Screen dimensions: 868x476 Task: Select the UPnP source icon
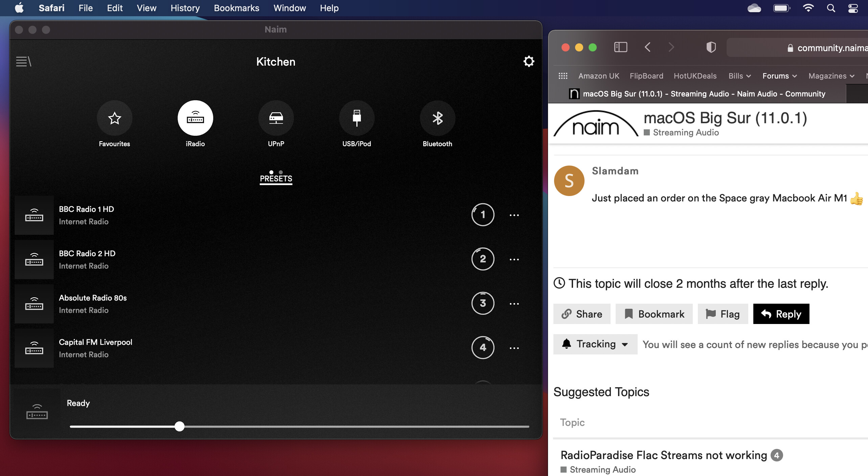coord(276,118)
